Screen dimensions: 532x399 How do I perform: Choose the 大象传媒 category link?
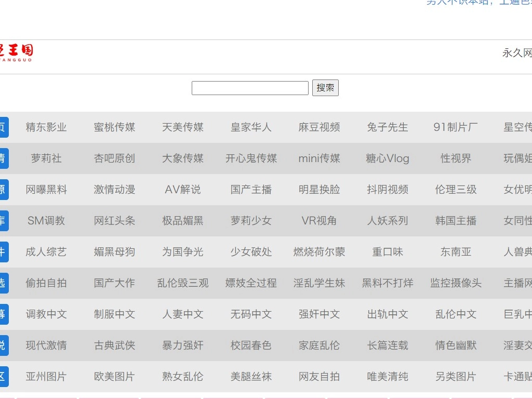[x=182, y=158]
